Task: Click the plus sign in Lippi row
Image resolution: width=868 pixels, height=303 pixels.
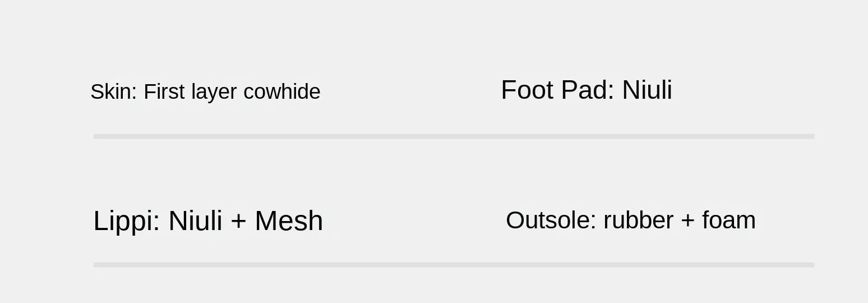Action: (x=238, y=221)
